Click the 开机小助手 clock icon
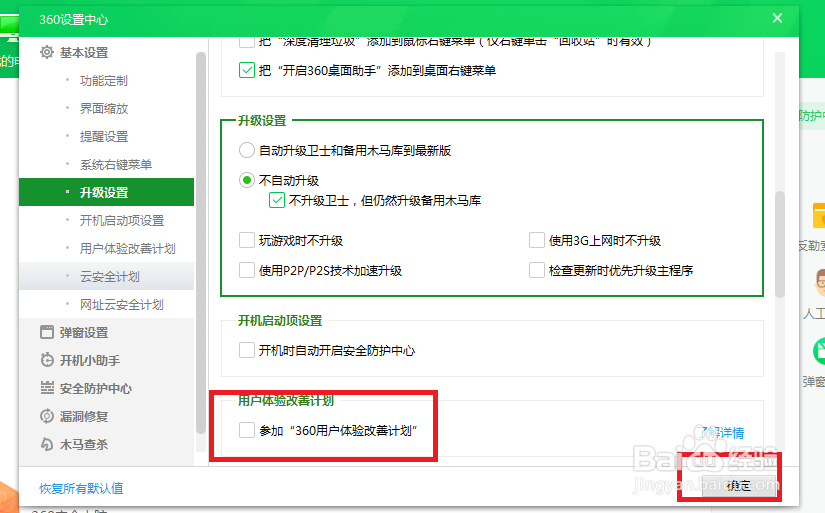 tap(47, 360)
